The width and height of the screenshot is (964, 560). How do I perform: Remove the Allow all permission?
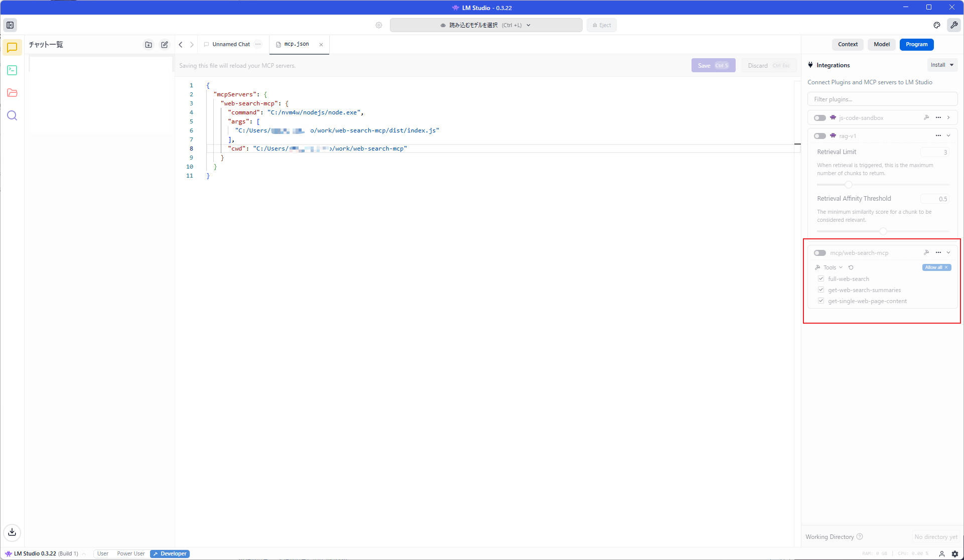pos(946,267)
